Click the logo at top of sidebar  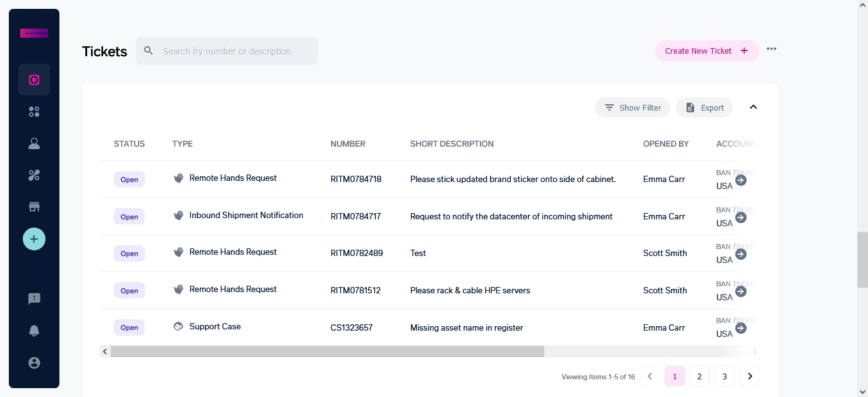34,33
